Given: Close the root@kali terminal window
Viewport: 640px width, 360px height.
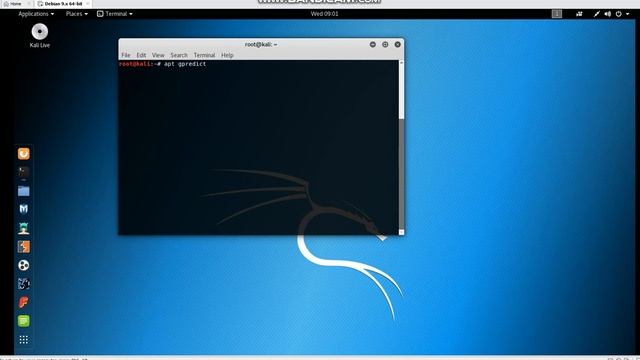Looking at the screenshot, I should click(398, 44).
